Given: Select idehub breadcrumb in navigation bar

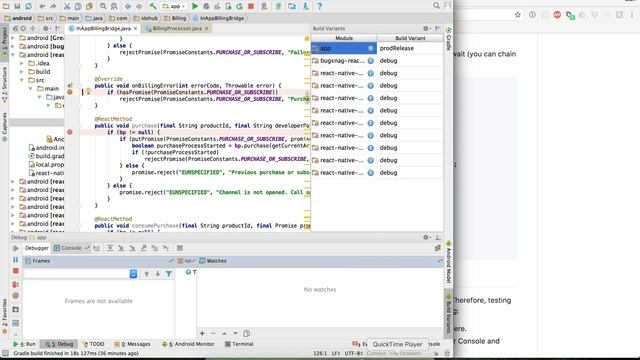Looking at the screenshot, I should coord(145,18).
